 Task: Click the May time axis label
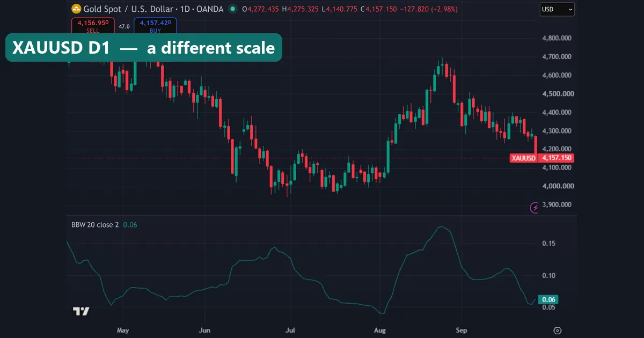pyautogui.click(x=123, y=330)
